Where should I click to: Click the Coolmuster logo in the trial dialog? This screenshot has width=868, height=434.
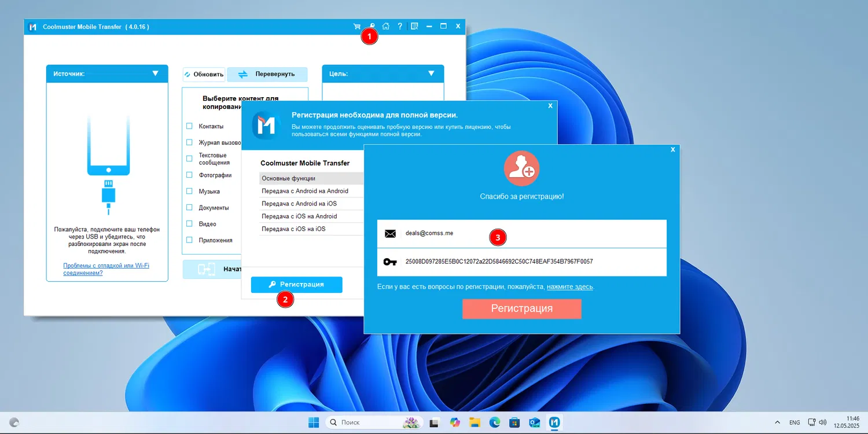click(x=266, y=126)
